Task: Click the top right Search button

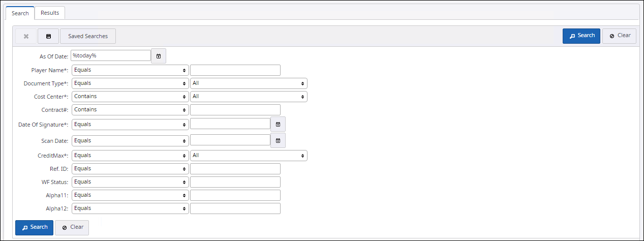Action: pos(581,36)
